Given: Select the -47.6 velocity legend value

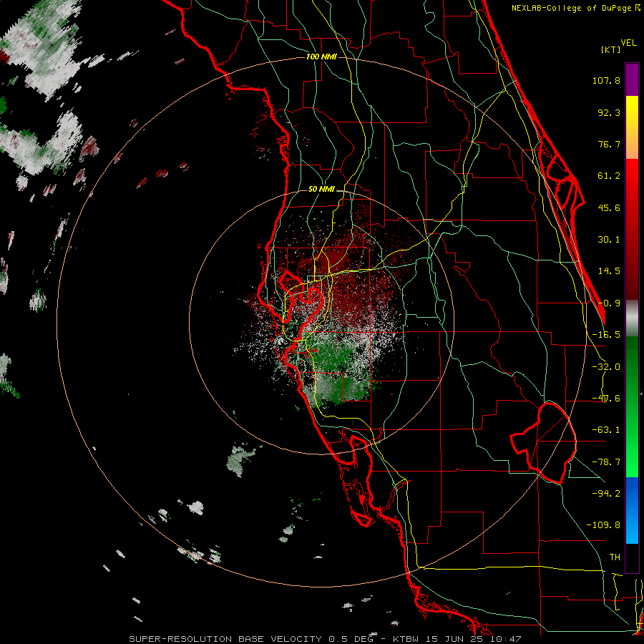Looking at the screenshot, I should click(606, 399).
